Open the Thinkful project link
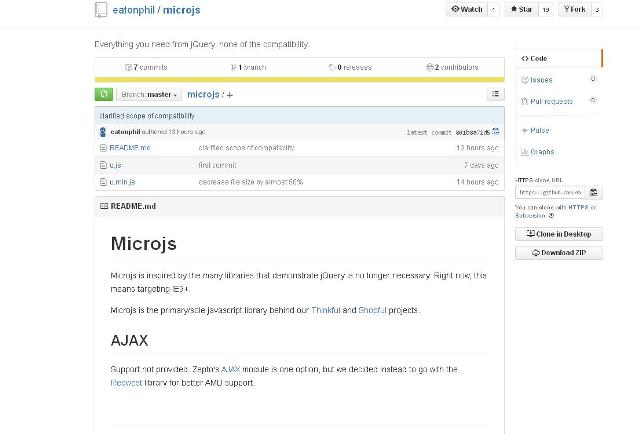Viewport: 640px width, 434px height. click(x=326, y=310)
